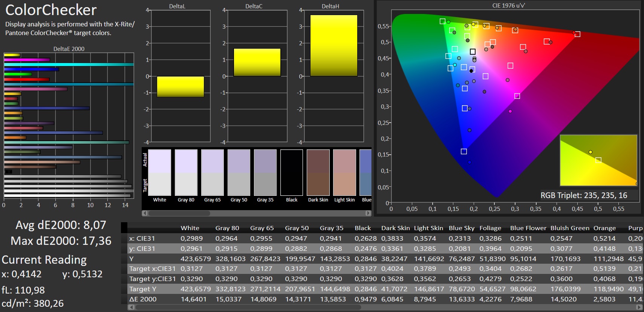Click the 'Max dE2000: 17,36' readout

(61, 241)
